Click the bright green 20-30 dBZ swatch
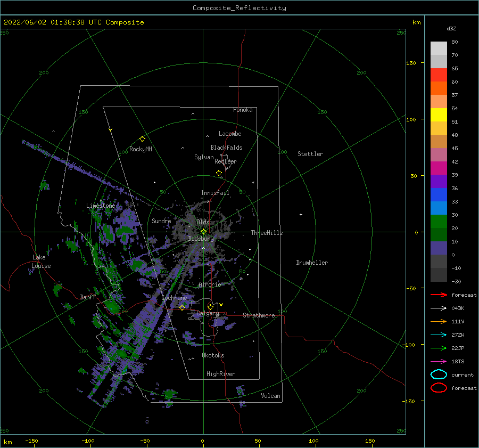Screen dimensions: 479x448 click(x=439, y=222)
